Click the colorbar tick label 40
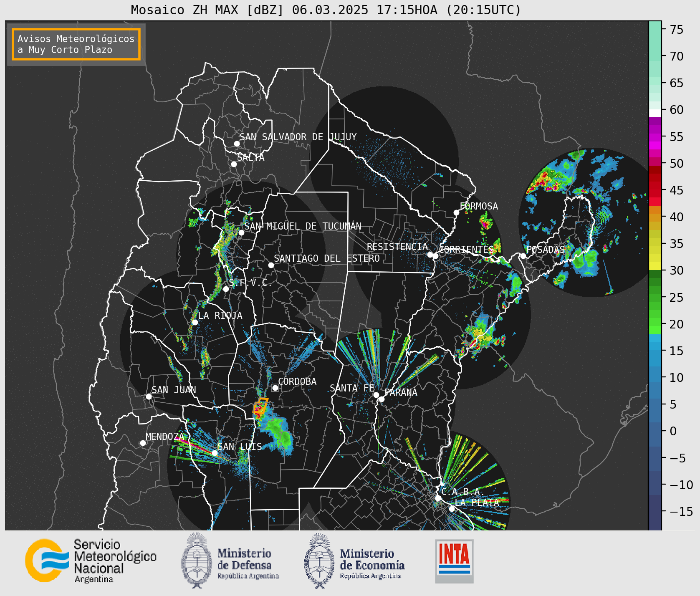 coord(677,217)
